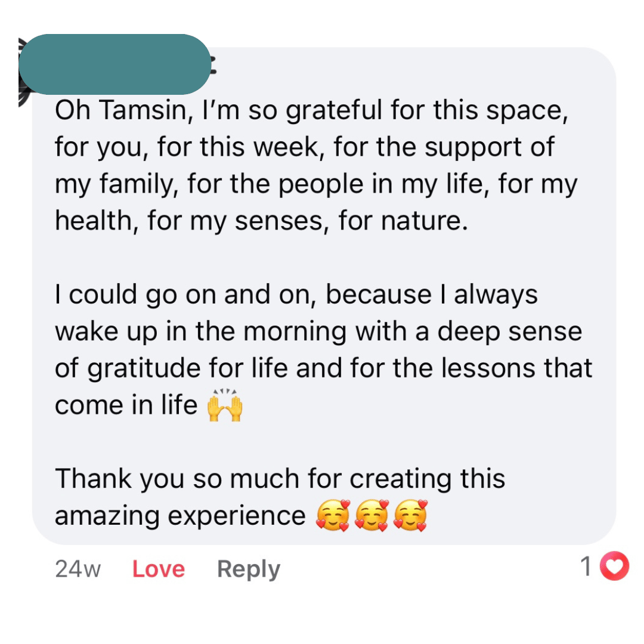This screenshot has height=644, width=644.
Task: Click the middle smiling hearts emoji
Action: point(372,516)
